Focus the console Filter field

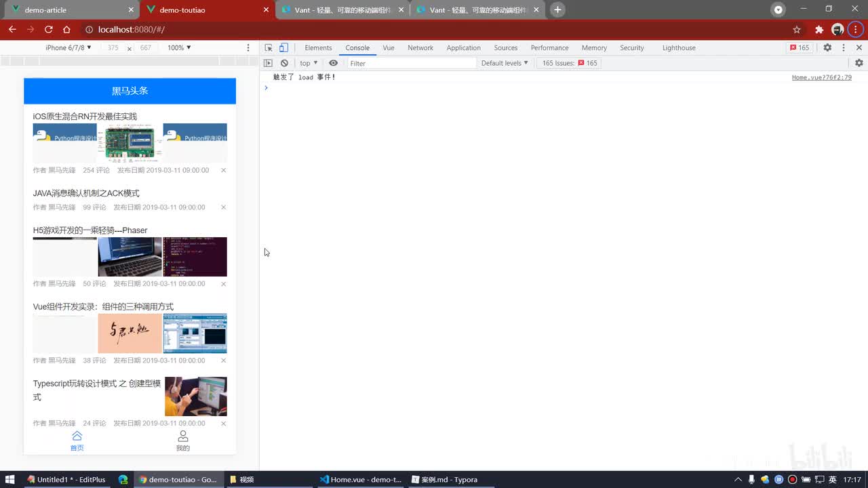[412, 63]
